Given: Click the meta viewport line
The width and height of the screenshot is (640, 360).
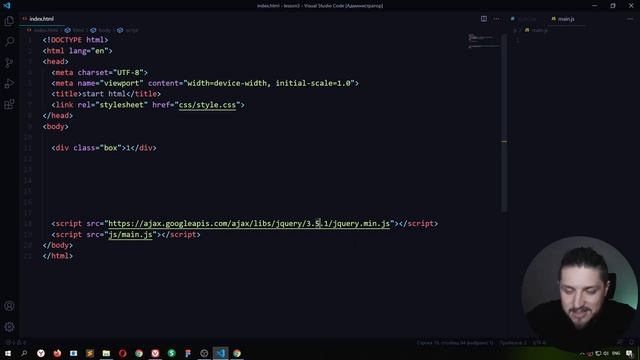Looking at the screenshot, I should pos(205,83).
